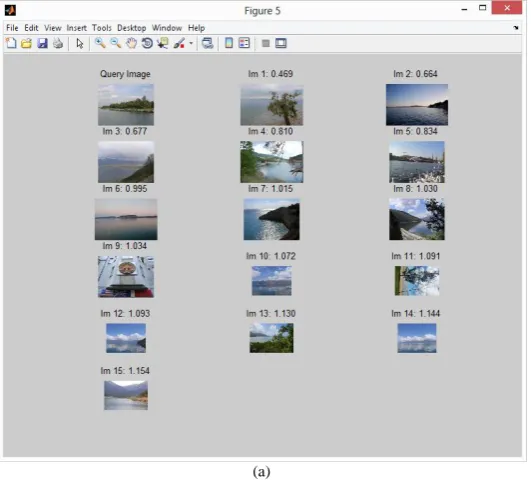
Task: Select the Data Cursor tool
Action: pos(163,43)
